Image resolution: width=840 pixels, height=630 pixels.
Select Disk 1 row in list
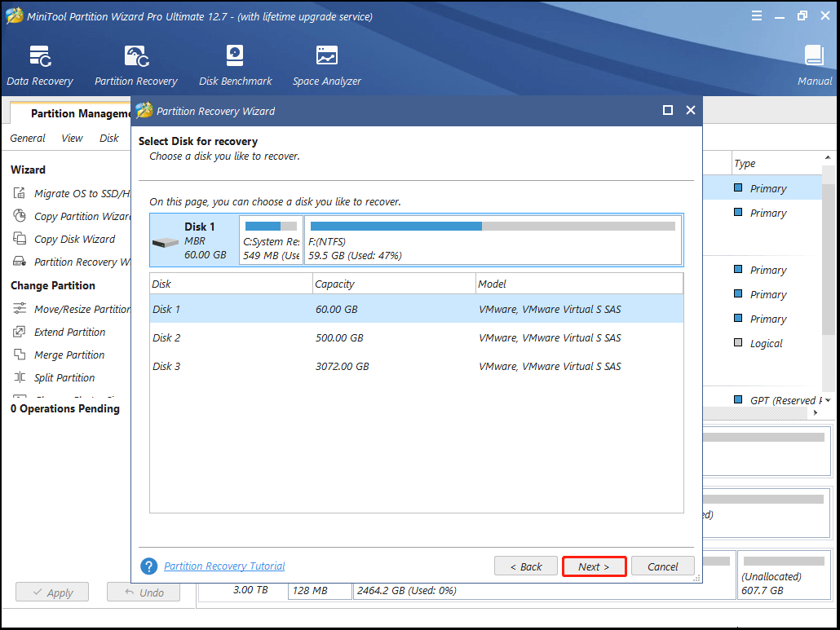[x=417, y=309]
